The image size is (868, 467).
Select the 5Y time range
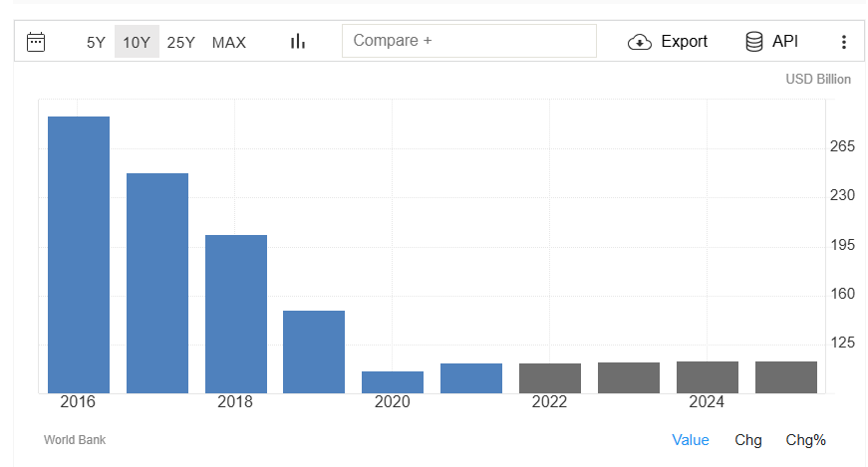96,43
